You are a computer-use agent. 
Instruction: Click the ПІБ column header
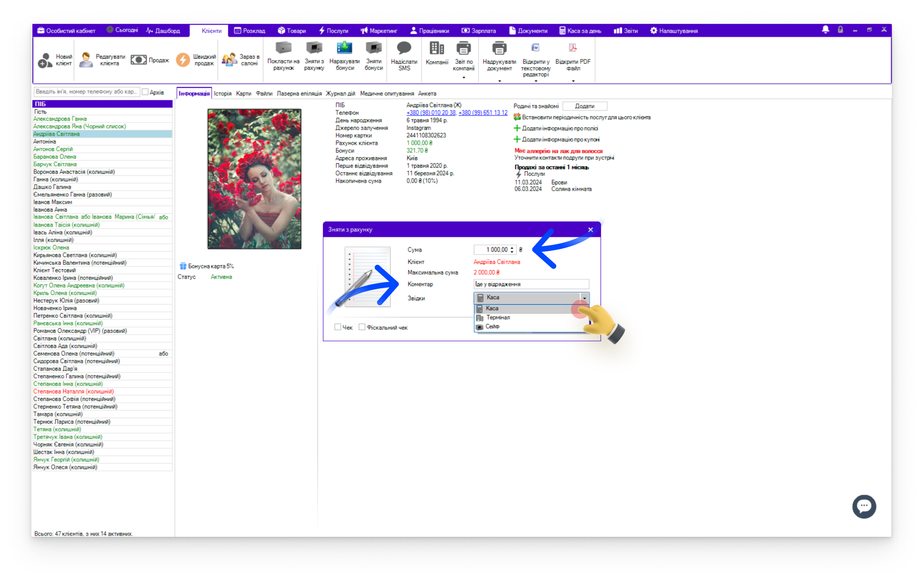click(x=103, y=104)
